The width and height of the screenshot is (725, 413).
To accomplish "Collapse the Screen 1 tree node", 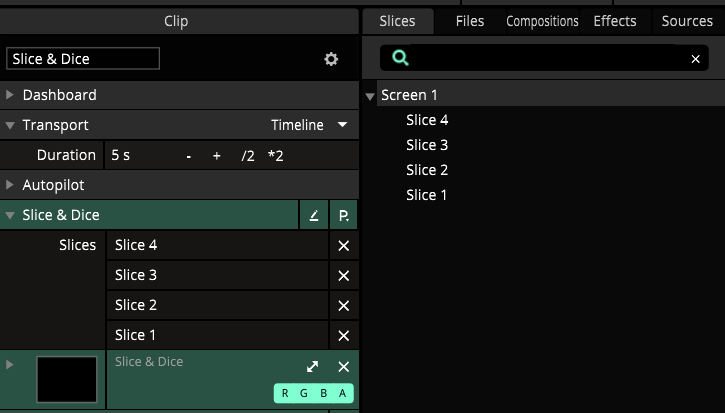I will coord(370,96).
